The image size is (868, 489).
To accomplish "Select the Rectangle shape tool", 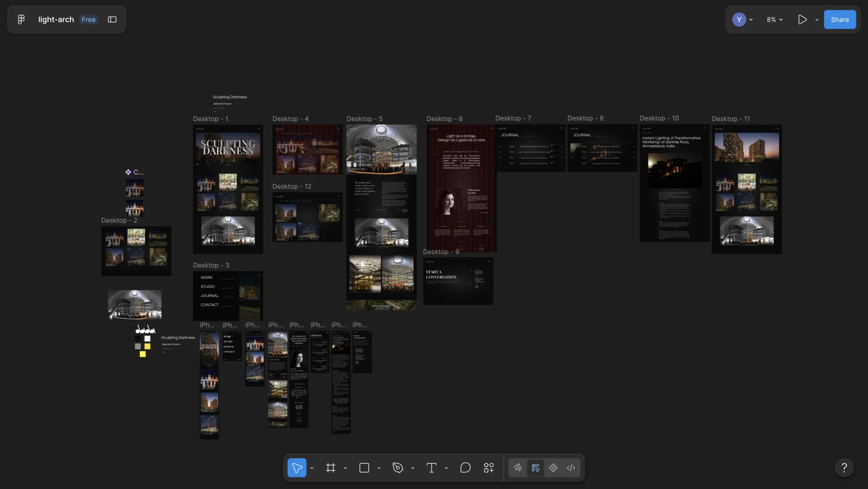I will coord(365,468).
